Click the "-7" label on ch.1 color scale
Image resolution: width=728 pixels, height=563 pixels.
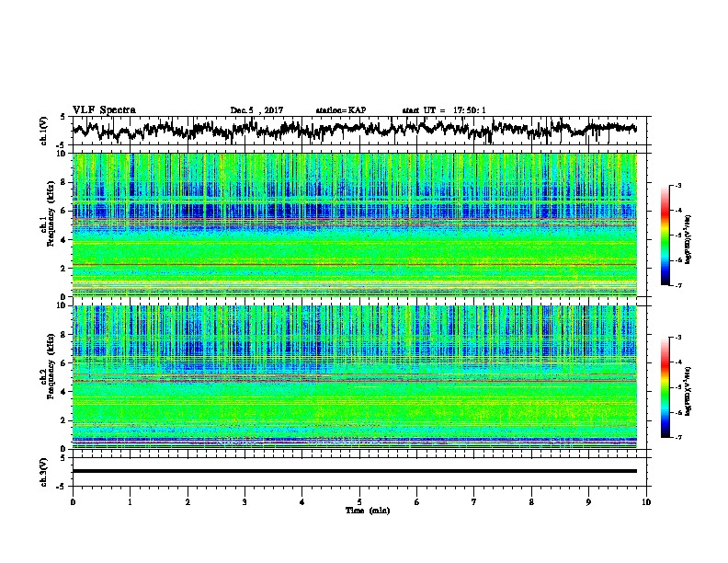(x=678, y=285)
